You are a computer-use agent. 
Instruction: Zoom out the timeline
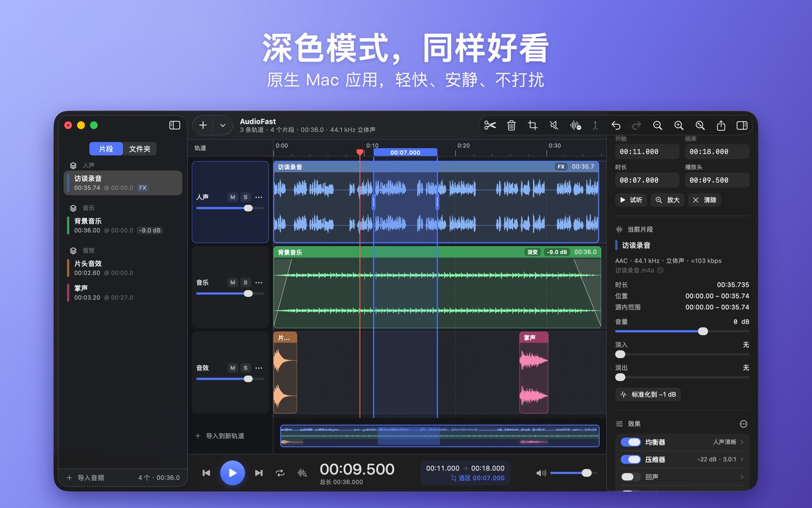tap(658, 125)
